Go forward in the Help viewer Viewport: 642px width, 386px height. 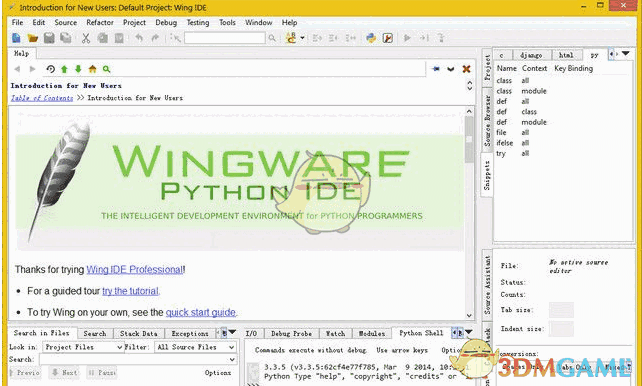tap(33, 69)
